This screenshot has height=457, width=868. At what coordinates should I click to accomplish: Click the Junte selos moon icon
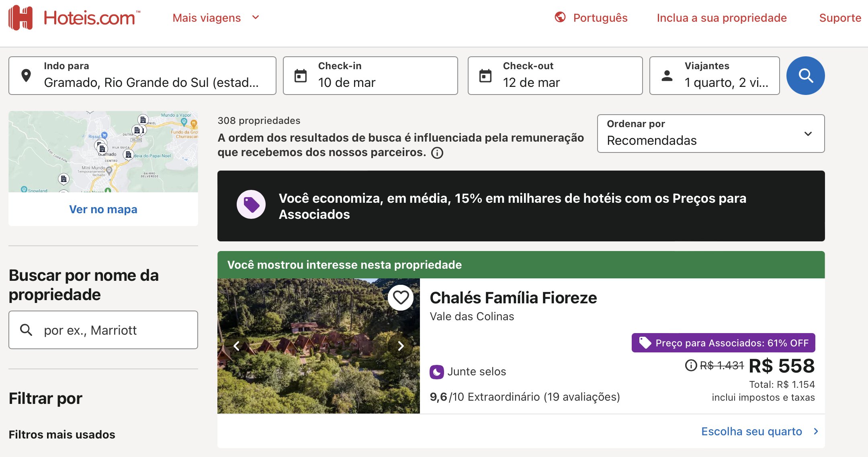pyautogui.click(x=436, y=372)
